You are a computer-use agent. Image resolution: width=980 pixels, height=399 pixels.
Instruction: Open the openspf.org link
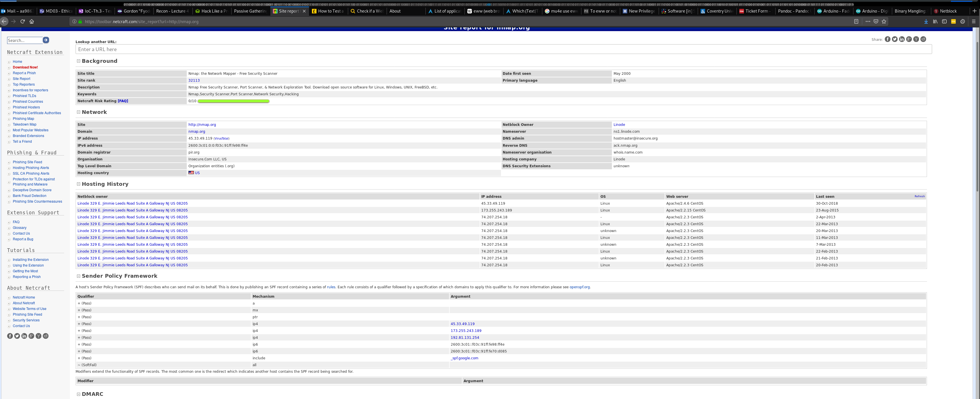(x=579, y=287)
